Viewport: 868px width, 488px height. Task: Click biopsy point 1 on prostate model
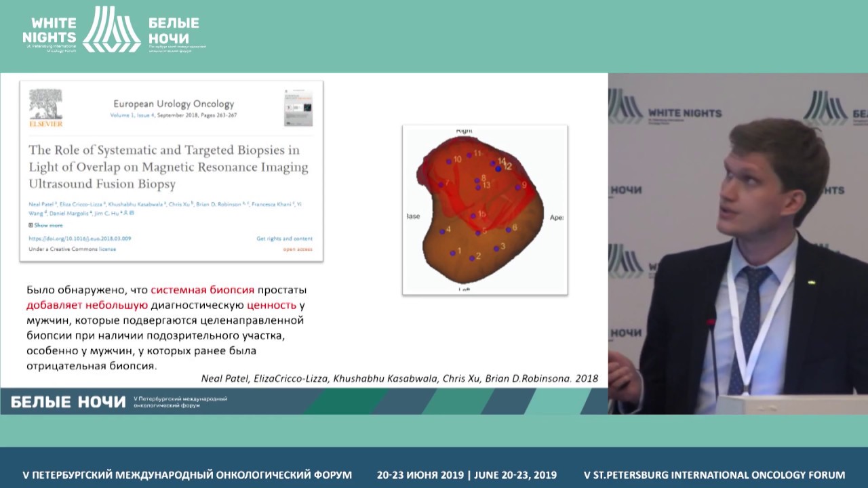[453, 253]
